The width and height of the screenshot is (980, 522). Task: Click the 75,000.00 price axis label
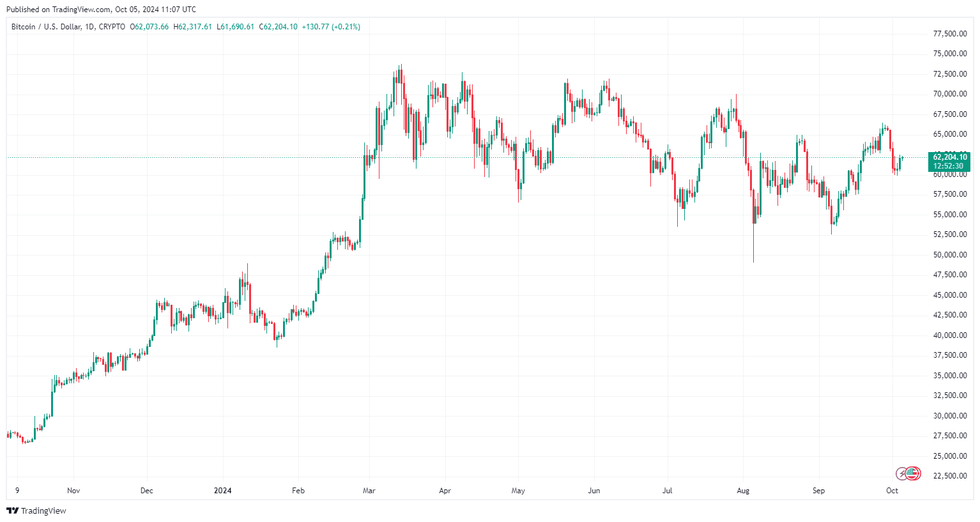[x=950, y=54]
